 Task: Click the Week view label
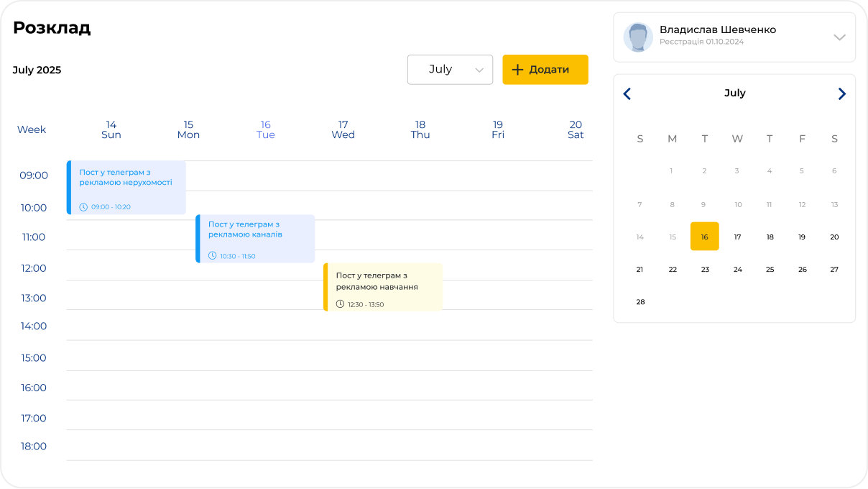tap(32, 129)
